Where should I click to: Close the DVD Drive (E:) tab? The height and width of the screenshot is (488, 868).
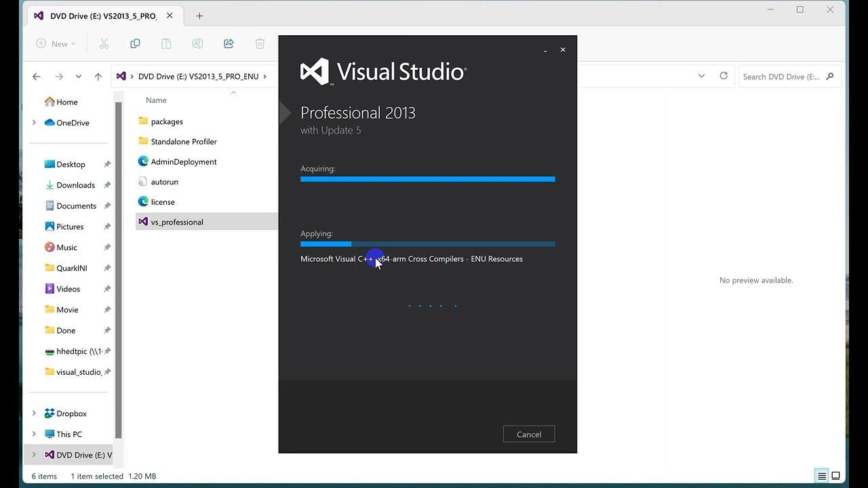(x=170, y=16)
